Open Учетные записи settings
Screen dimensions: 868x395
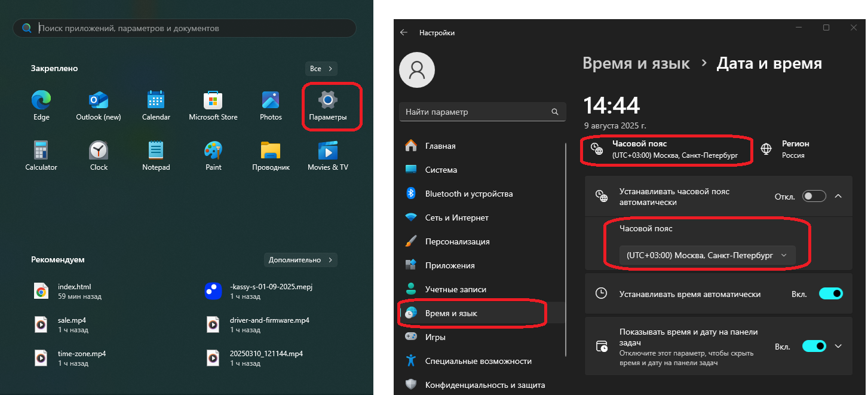pyautogui.click(x=480, y=289)
